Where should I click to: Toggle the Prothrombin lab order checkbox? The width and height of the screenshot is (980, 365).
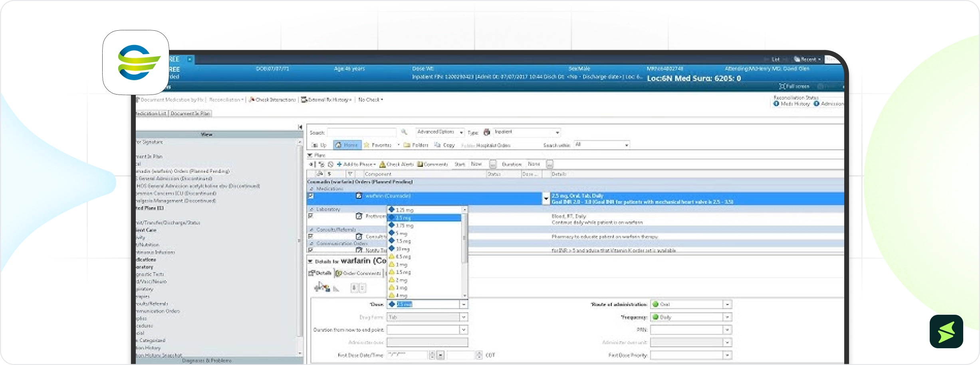(311, 216)
